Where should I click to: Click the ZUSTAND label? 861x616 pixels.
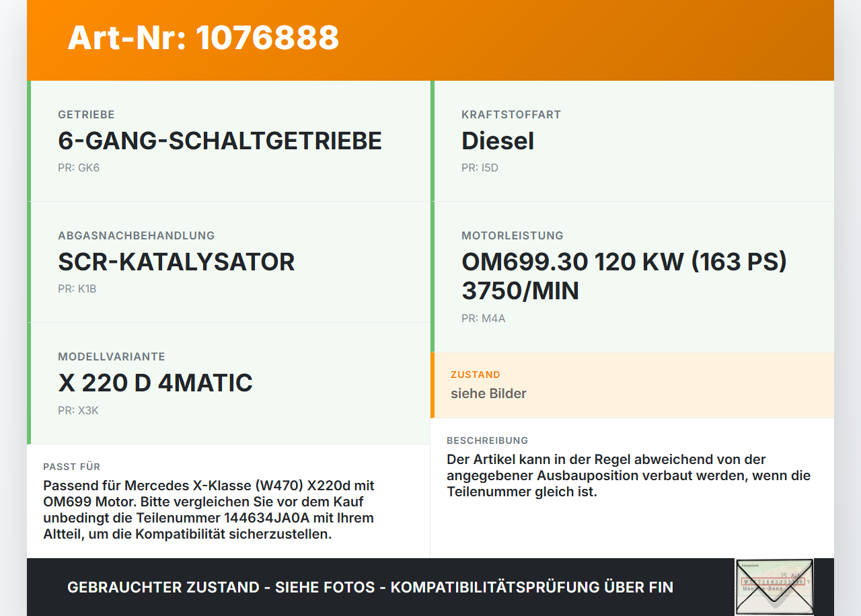[x=476, y=375]
